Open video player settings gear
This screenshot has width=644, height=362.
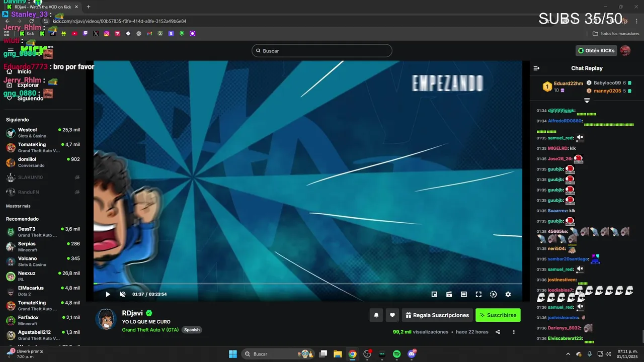click(508, 295)
